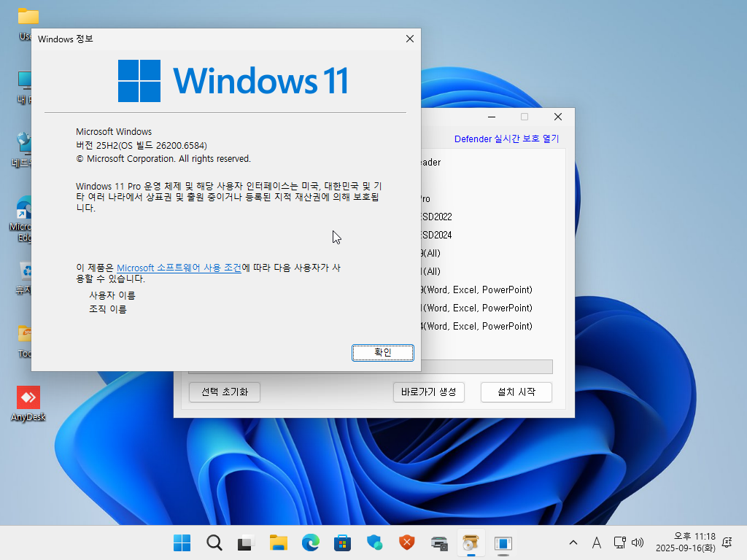Click the 바로가기 생성 button
The image size is (747, 560).
click(429, 392)
